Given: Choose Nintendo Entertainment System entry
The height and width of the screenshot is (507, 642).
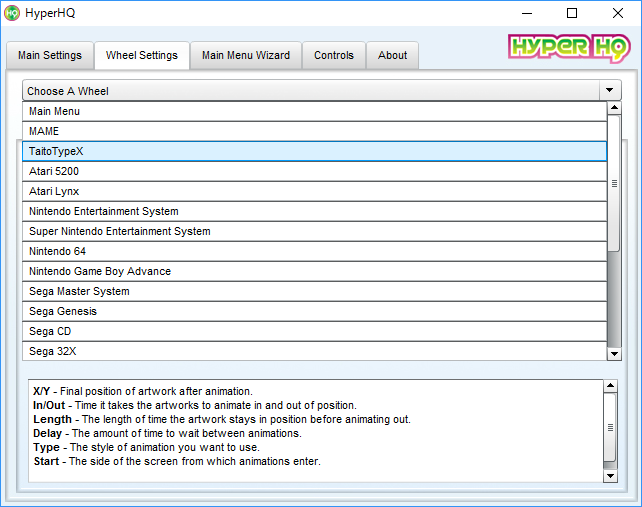Looking at the screenshot, I should pos(314,212).
